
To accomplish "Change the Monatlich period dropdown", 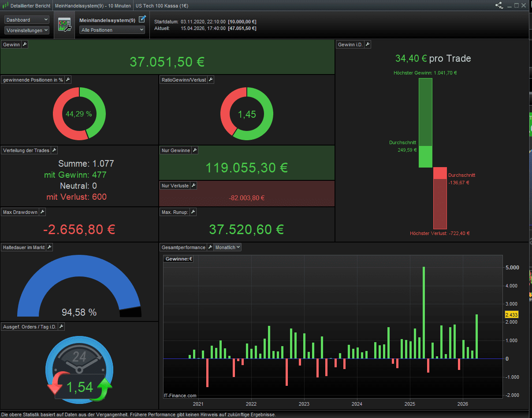I will pyautogui.click(x=228, y=247).
